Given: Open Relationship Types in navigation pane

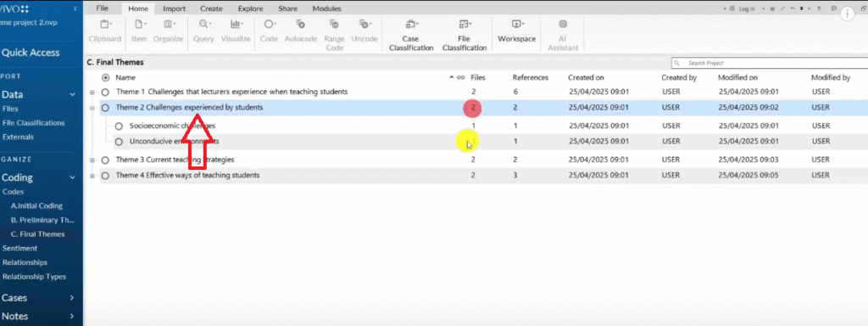Looking at the screenshot, I should pos(34,276).
